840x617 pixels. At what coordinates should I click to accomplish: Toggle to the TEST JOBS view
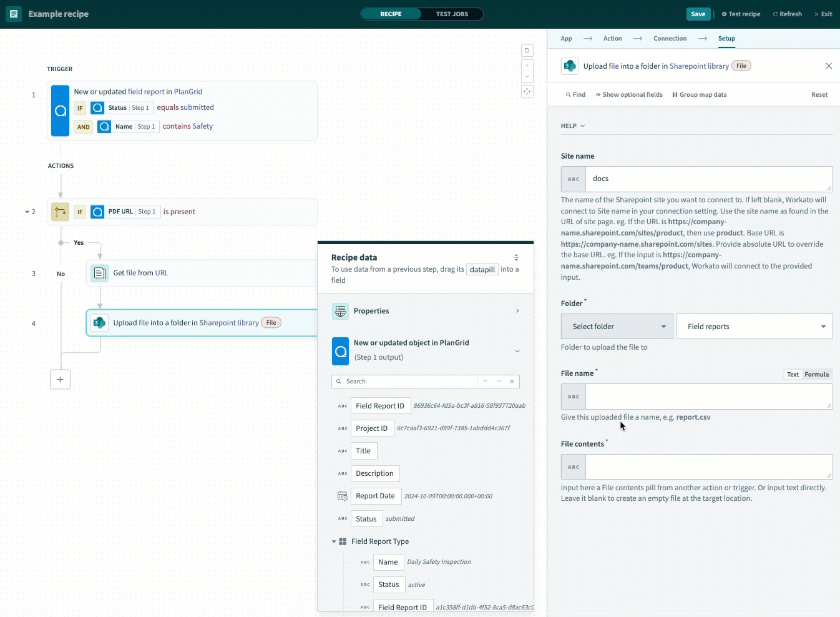point(452,14)
